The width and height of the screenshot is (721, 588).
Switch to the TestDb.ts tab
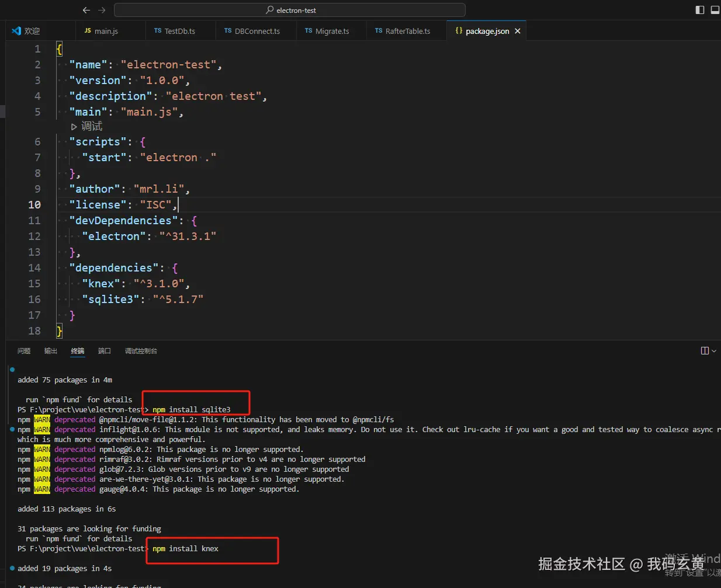181,31
